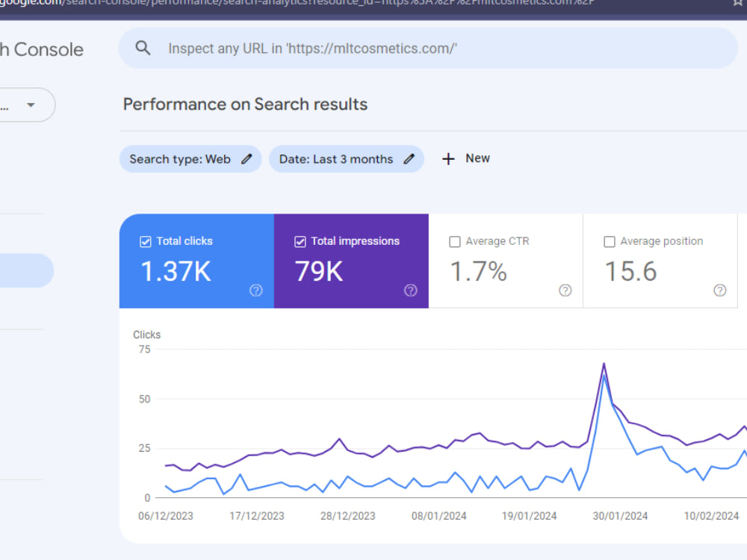This screenshot has width=747, height=560.
Task: Open the property selector dropdown arrow
Action: click(x=31, y=105)
